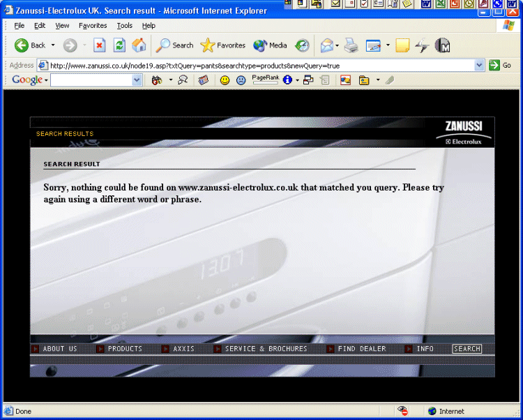This screenshot has height=420, width=523.
Task: Open the Forward button history dropdown
Action: (84, 45)
